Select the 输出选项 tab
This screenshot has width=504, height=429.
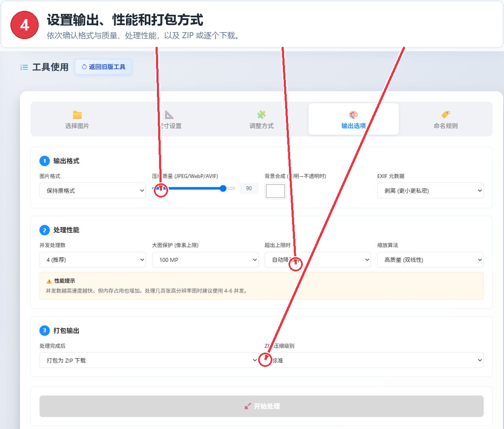pos(354,119)
